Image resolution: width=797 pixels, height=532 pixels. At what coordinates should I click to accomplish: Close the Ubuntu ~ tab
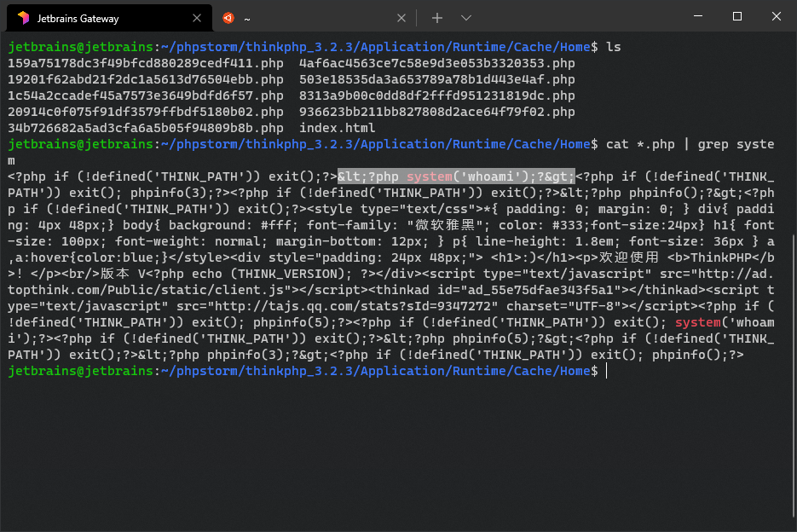pos(401,18)
